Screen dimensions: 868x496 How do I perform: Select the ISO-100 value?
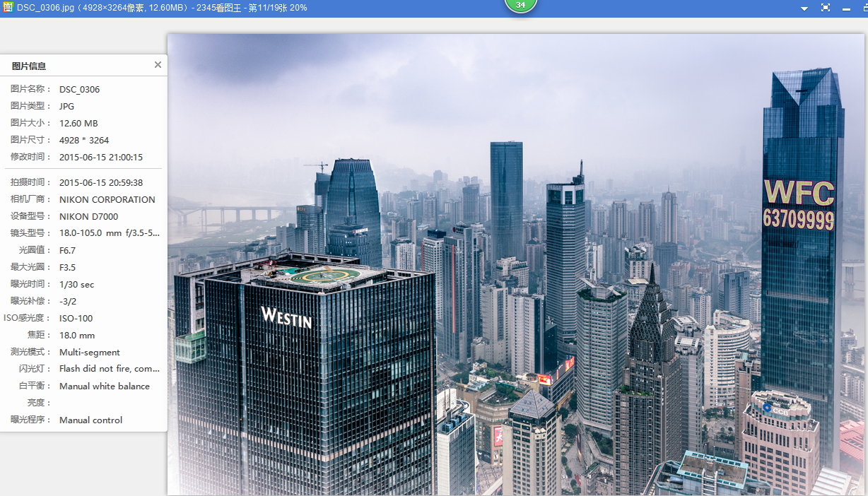point(76,318)
